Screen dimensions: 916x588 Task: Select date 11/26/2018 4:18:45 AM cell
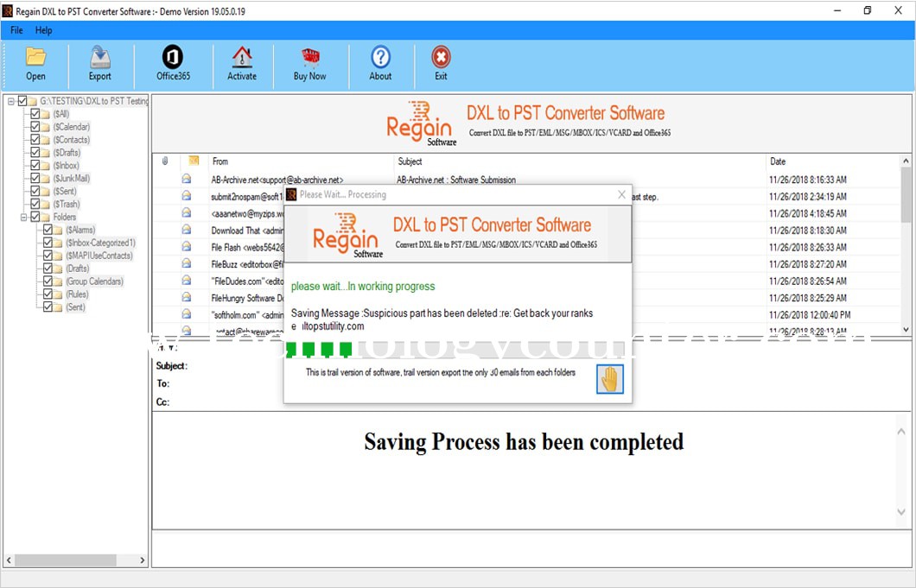(807, 213)
